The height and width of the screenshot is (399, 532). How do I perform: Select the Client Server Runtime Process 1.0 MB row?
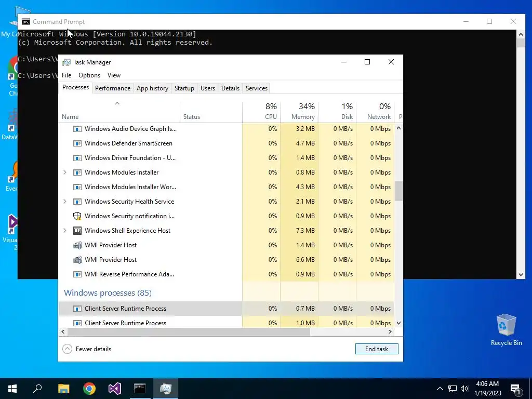(227, 323)
